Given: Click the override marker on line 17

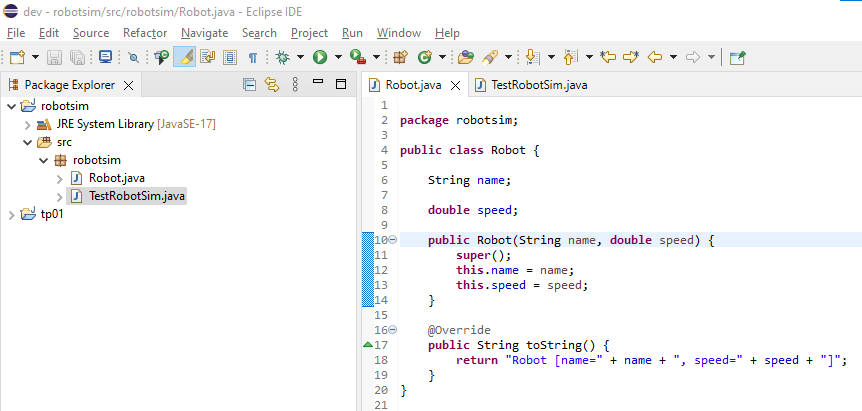Looking at the screenshot, I should point(367,345).
